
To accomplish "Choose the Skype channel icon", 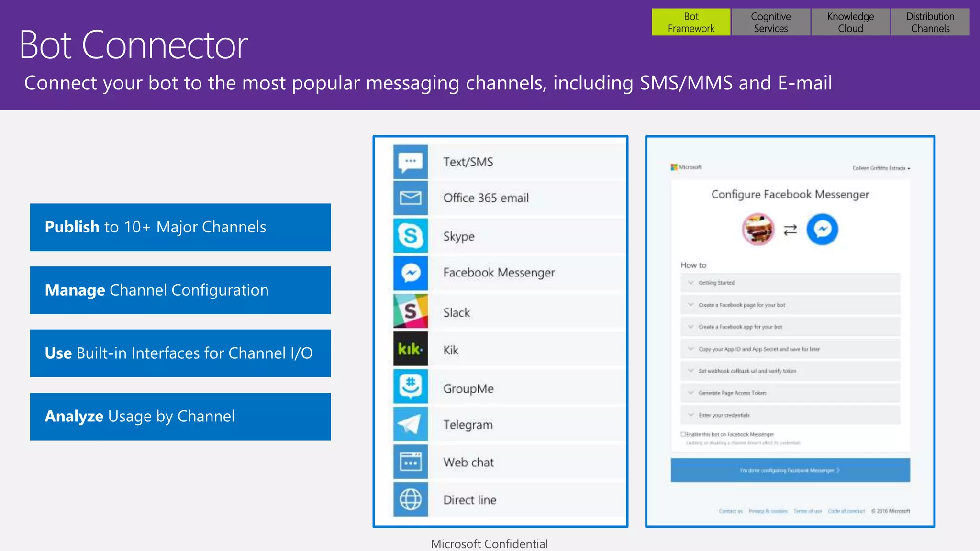I will pos(411,235).
